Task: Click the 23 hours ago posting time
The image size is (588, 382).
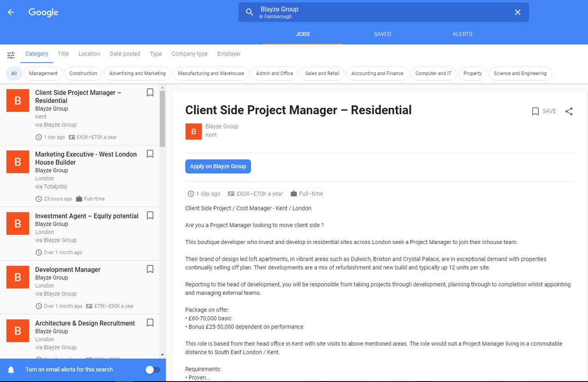Action: point(58,199)
